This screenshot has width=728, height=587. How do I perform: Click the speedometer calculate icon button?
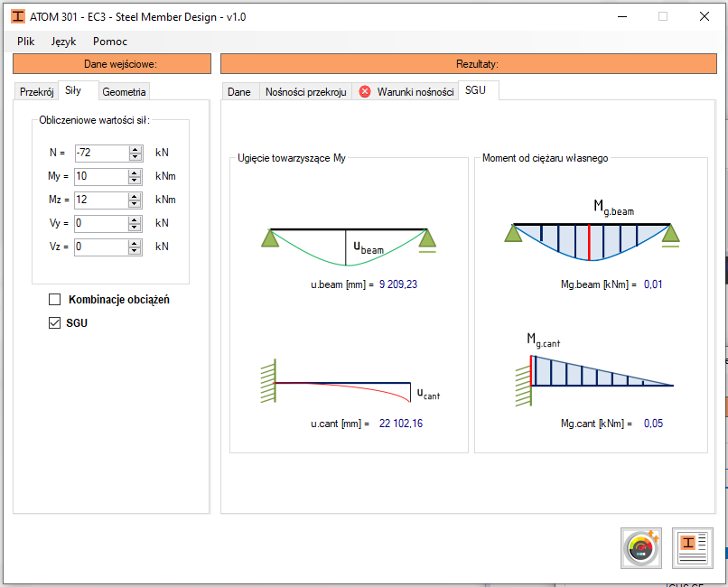click(641, 548)
